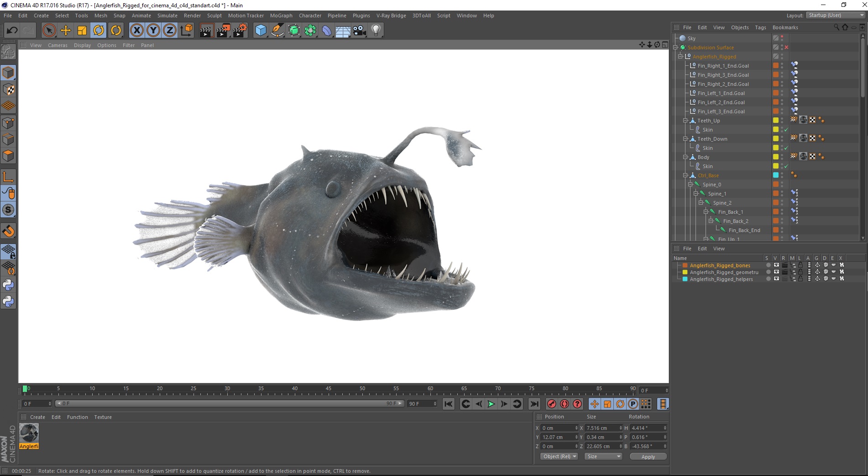Activate the Rotate tool in top toolbar
Screen dimensions: 868x476
pyautogui.click(x=99, y=31)
